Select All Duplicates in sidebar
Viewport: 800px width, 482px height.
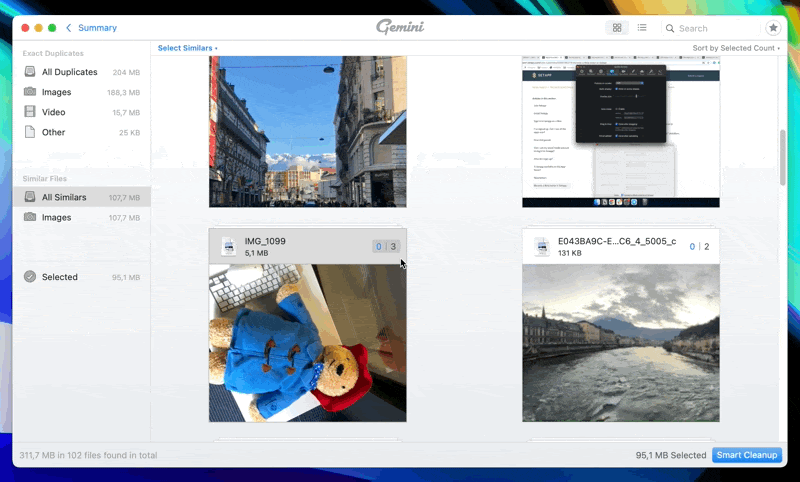tap(82, 72)
